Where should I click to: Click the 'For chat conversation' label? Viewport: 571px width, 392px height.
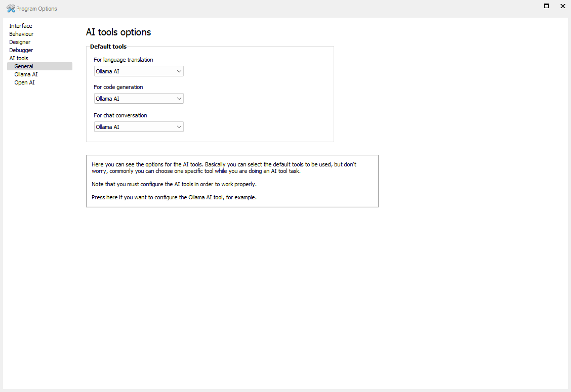(x=120, y=115)
